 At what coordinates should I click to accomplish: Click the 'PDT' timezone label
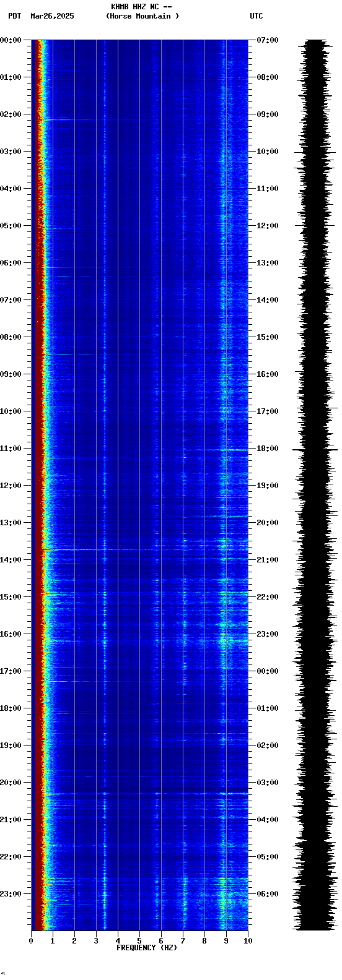coord(14,16)
